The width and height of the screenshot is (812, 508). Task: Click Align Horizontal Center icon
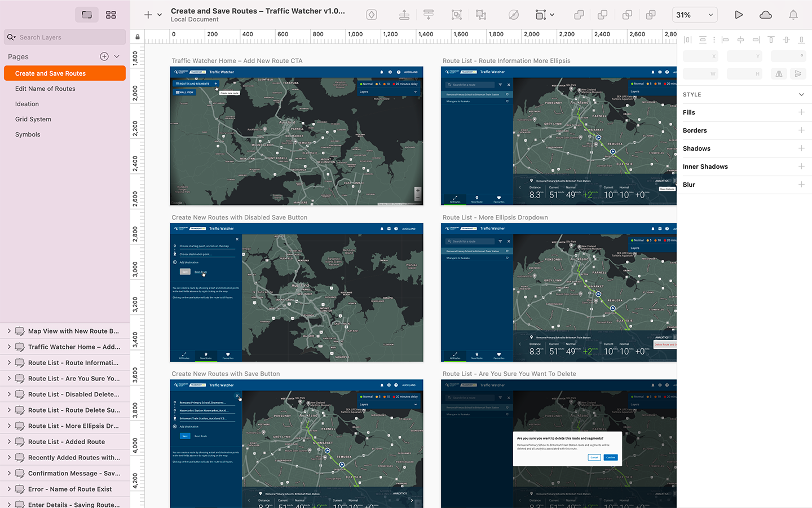coord(740,40)
